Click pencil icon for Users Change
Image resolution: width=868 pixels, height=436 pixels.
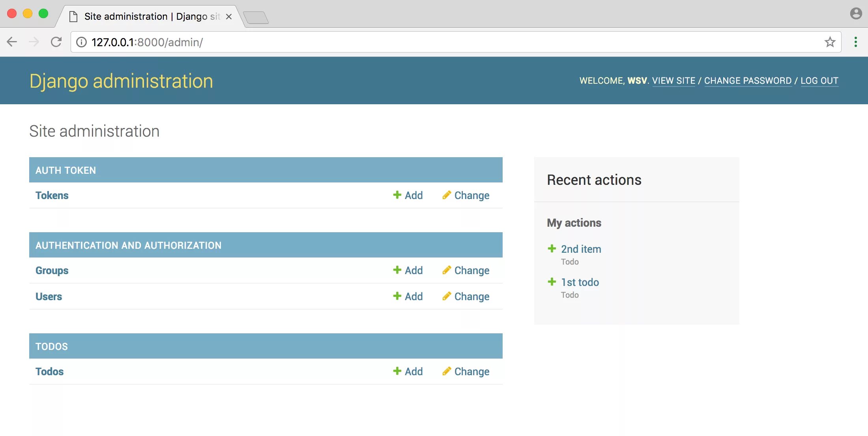pos(446,296)
